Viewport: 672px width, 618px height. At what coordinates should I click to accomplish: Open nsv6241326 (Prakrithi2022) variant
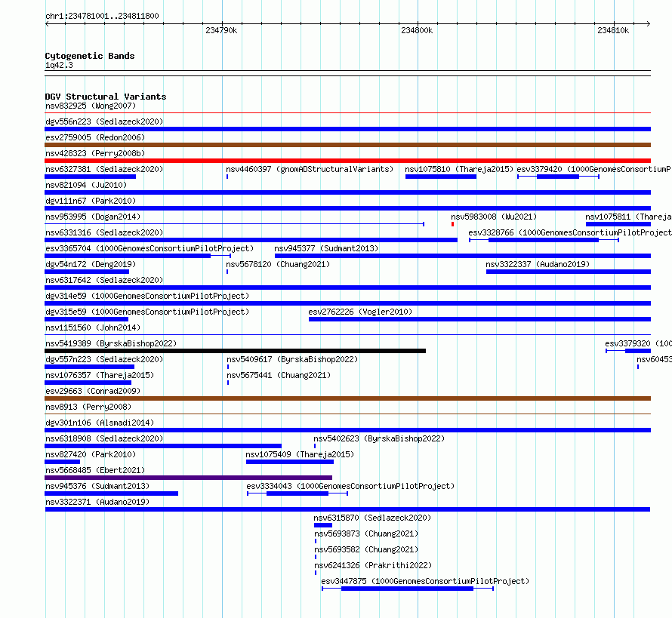[316, 573]
